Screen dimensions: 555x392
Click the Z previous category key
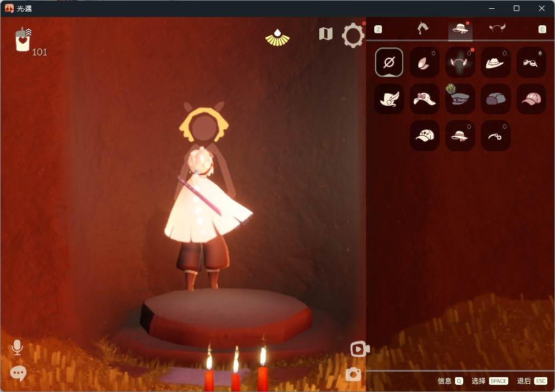(378, 29)
